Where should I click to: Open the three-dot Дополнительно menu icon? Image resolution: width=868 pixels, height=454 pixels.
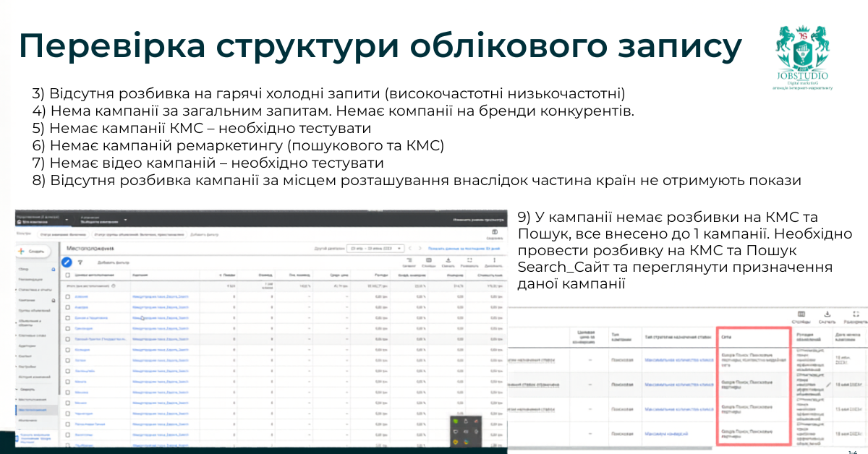pyautogui.click(x=495, y=260)
